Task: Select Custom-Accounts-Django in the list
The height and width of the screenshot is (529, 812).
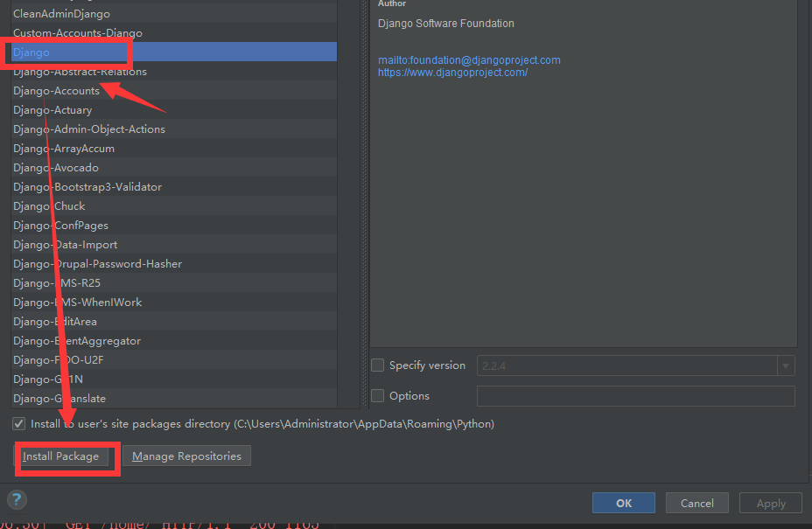Action: coord(174,32)
